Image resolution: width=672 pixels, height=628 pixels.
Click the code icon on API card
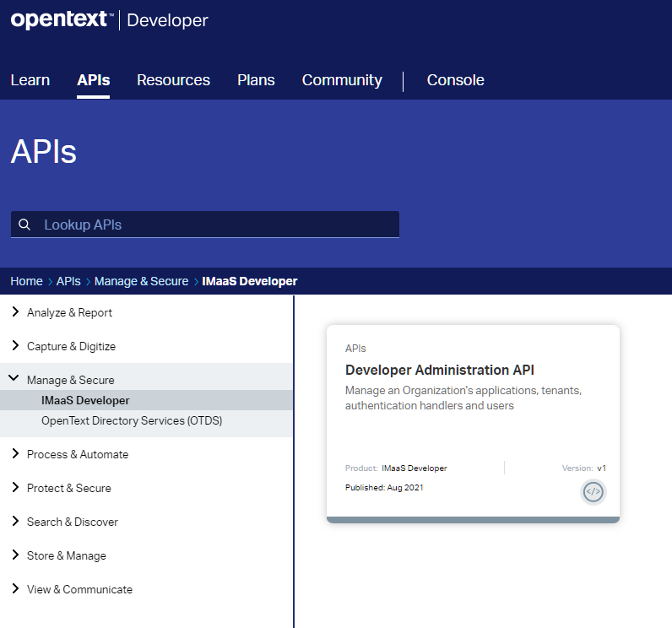(593, 492)
